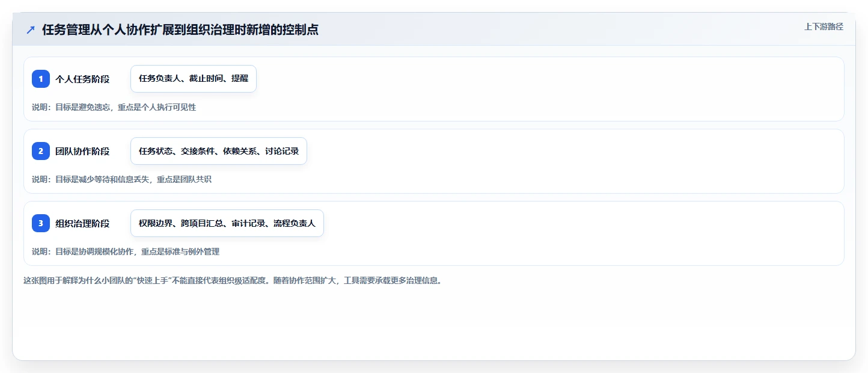
Task: Click the 任务状态、交接条件、依赖关系、讨论记录 chip
Action: (x=219, y=151)
